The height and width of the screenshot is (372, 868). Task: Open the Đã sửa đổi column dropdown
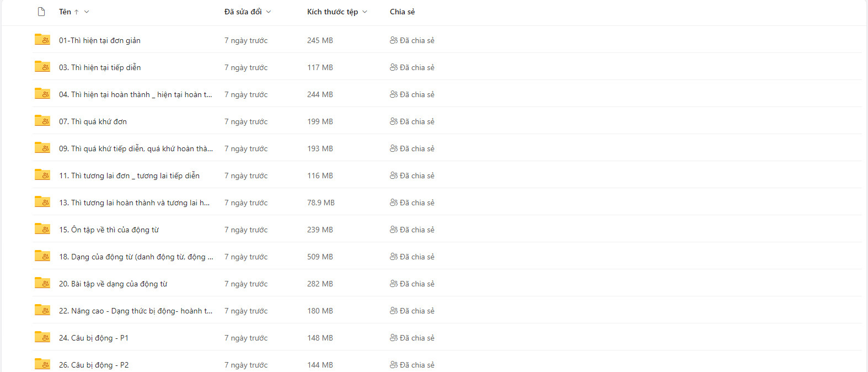(x=269, y=12)
